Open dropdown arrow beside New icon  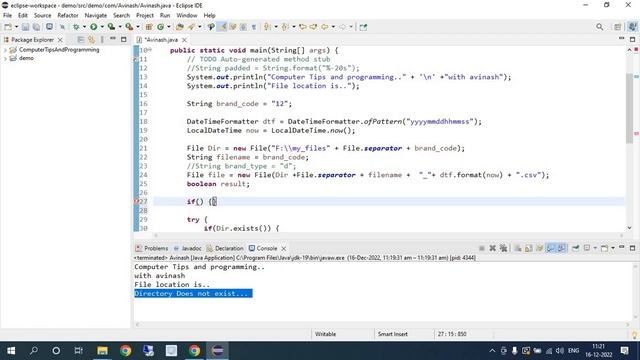(x=16, y=27)
